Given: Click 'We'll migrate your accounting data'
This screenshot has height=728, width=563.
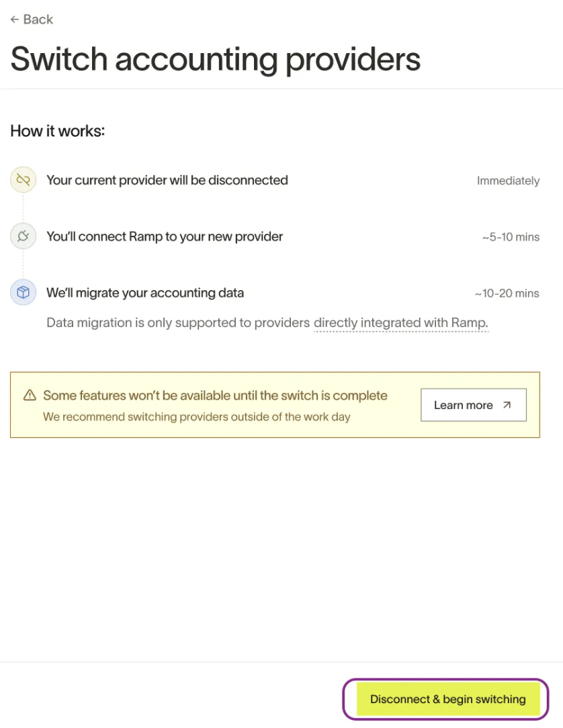Looking at the screenshot, I should tap(145, 293).
